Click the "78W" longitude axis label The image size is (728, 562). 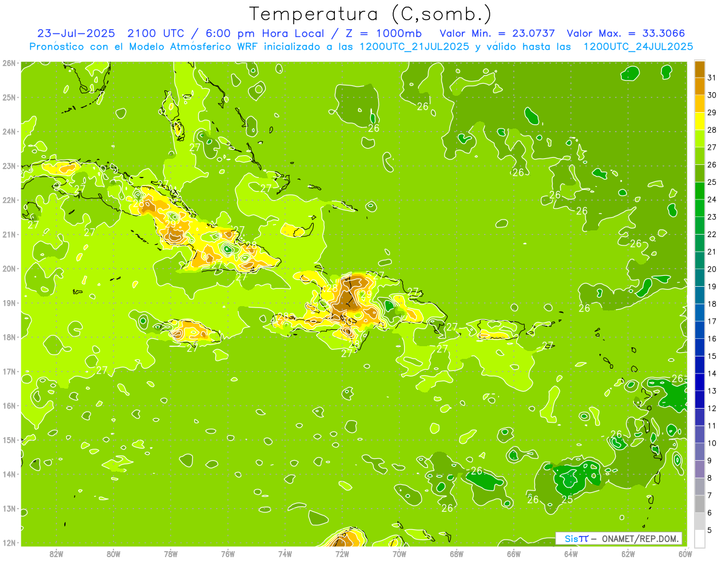170,554
